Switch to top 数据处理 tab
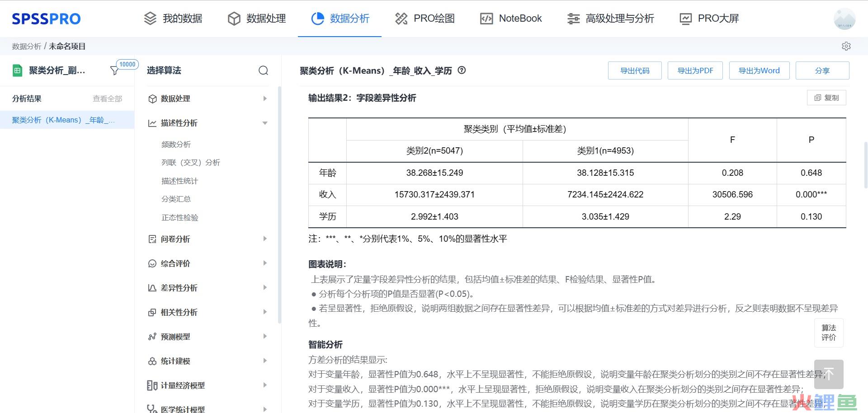Image resolution: width=868 pixels, height=413 pixels. click(x=256, y=19)
